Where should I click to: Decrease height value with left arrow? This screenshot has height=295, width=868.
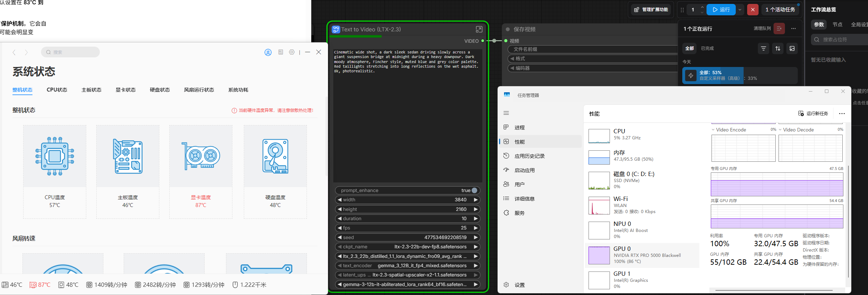pos(340,209)
